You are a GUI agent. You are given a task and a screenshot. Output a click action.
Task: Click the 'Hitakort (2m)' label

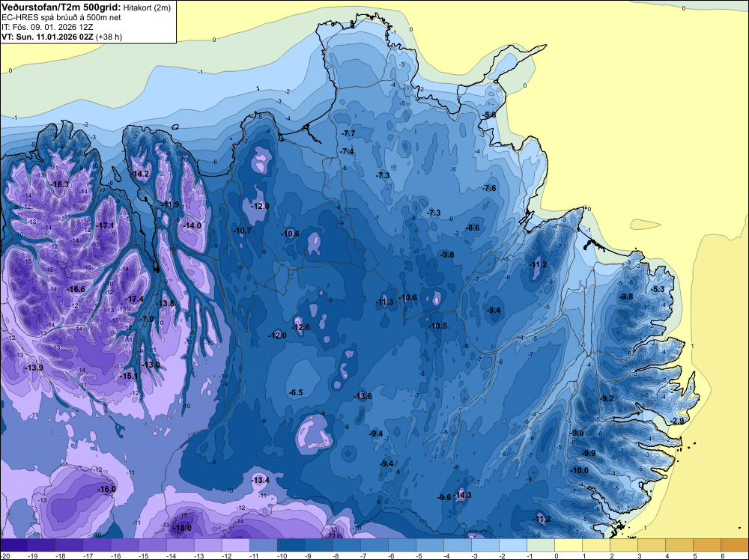[x=146, y=7]
